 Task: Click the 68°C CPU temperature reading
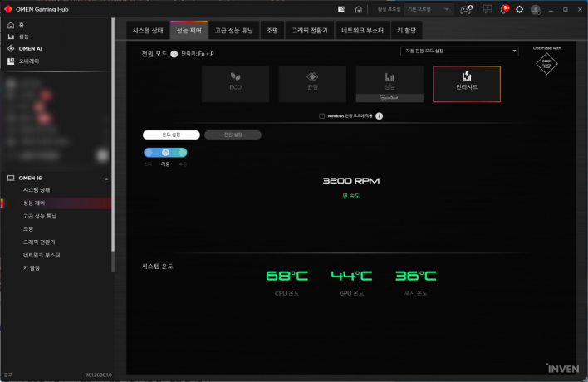click(x=287, y=276)
